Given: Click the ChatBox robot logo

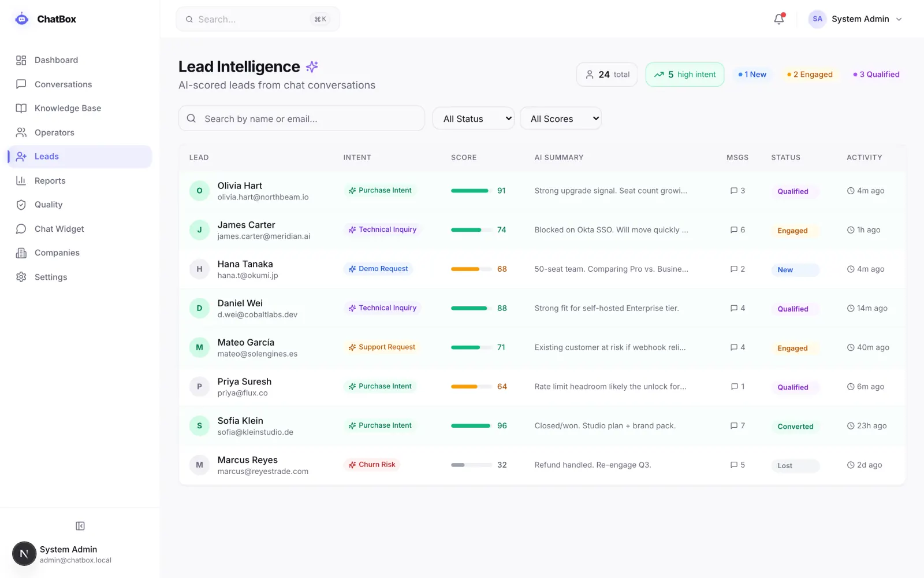Looking at the screenshot, I should pos(22,19).
